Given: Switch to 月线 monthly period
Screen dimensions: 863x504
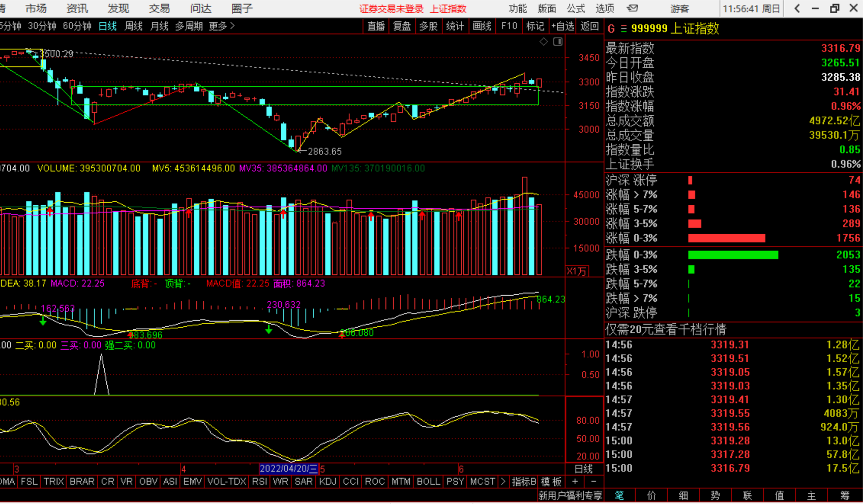Looking at the screenshot, I should [160, 26].
